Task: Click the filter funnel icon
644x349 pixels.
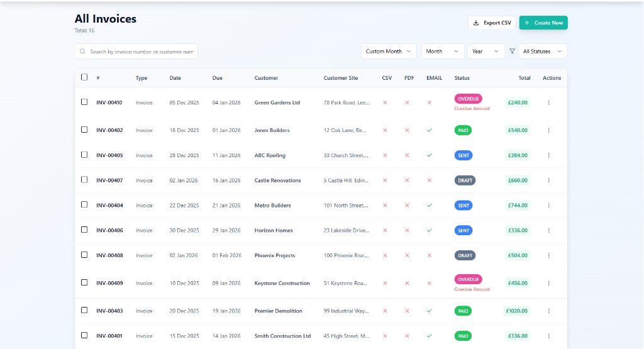Action: click(512, 52)
